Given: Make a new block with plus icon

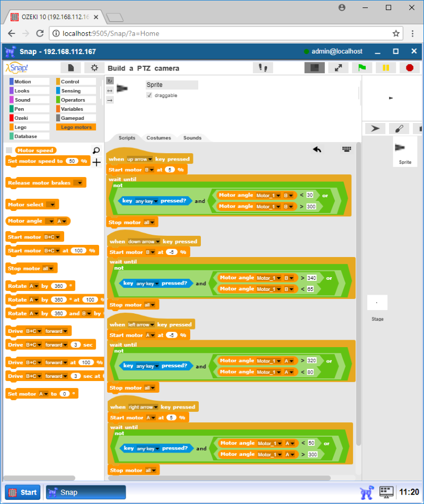Looking at the screenshot, I should click(x=96, y=162).
